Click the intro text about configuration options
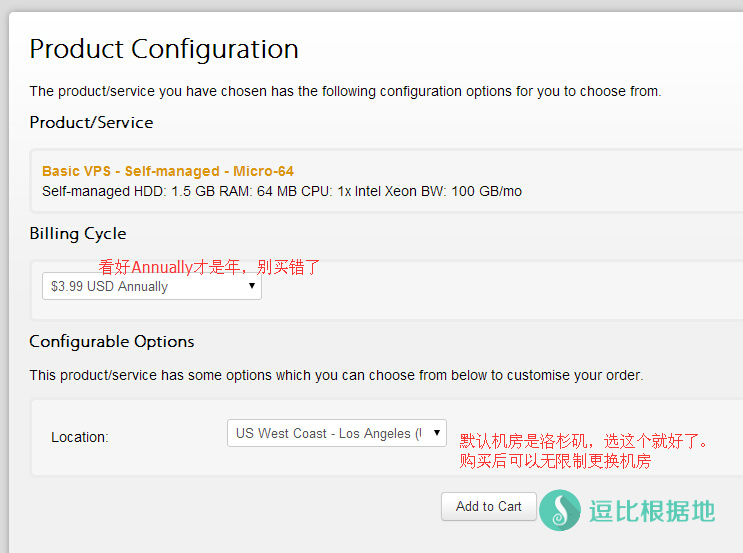The height and width of the screenshot is (553, 743). click(345, 91)
